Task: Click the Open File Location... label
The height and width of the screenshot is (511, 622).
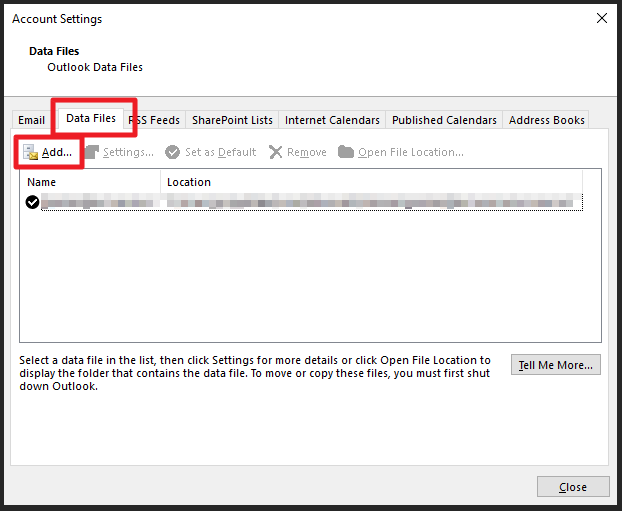Action: [411, 152]
